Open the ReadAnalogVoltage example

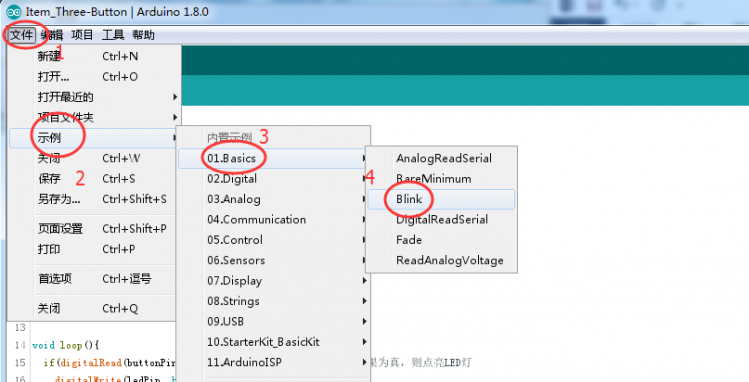click(441, 260)
